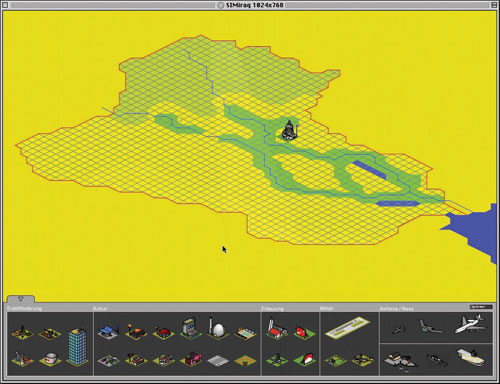This screenshot has width=500, height=384.
Task: Select the statue on green plaza
Action: 277,360
